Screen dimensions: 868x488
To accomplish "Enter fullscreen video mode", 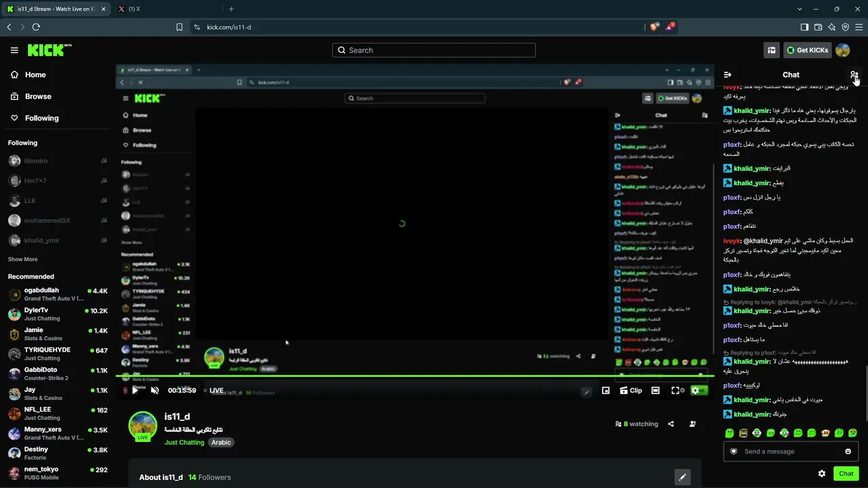I will tap(675, 390).
